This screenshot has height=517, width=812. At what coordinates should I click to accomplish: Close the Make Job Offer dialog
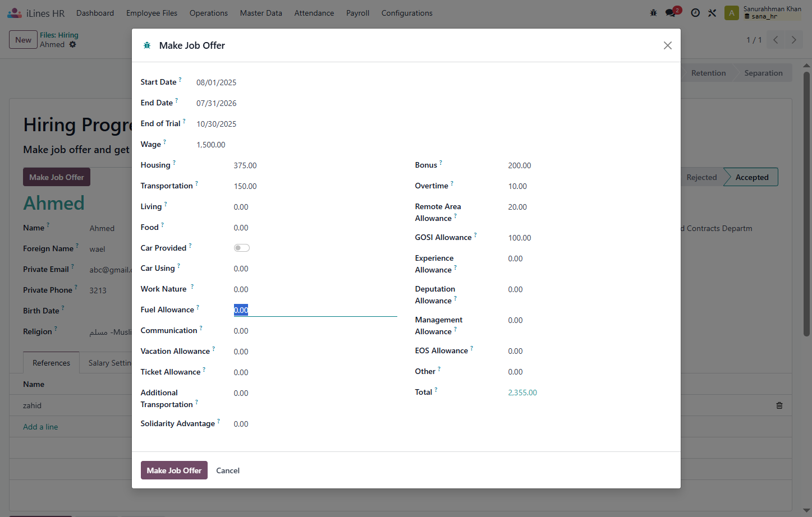point(667,45)
